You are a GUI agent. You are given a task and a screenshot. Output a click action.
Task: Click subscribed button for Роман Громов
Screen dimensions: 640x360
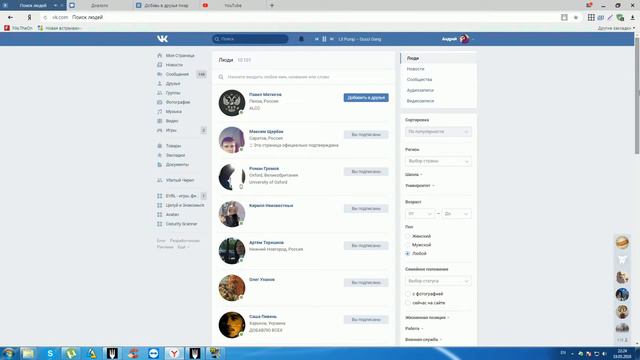click(366, 171)
